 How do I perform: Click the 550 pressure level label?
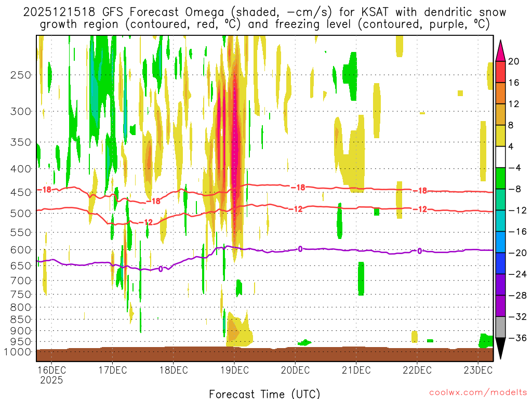point(21,232)
